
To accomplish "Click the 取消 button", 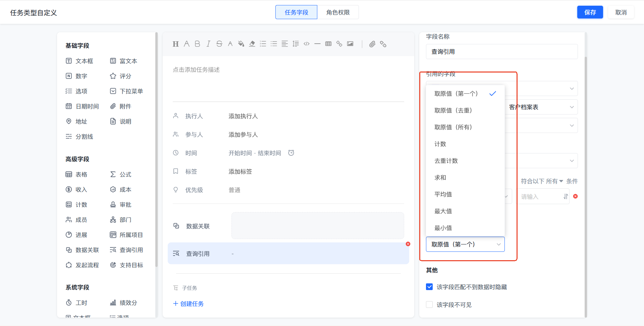I will 621,12.
